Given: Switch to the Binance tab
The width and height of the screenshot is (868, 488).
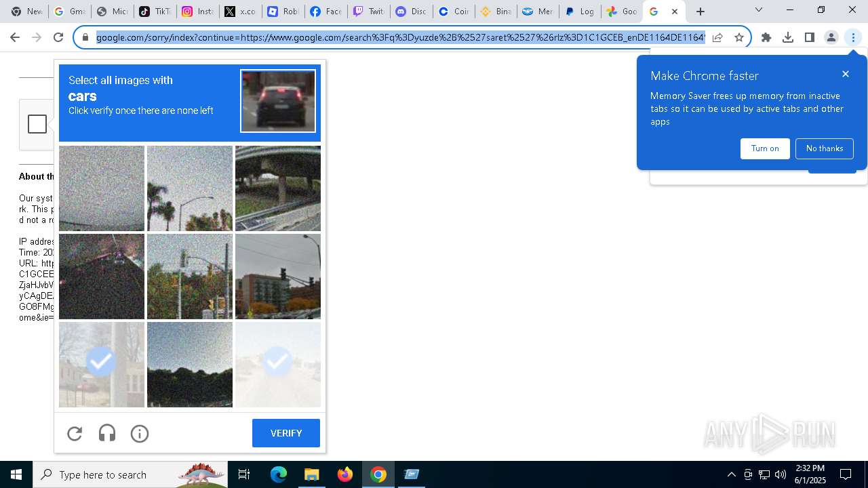Looking at the screenshot, I should 496,12.
